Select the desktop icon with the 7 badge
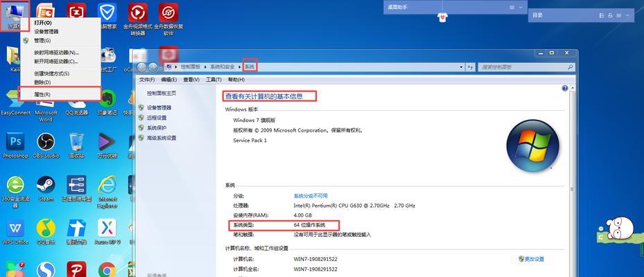Viewport: 644px width, 277px height. pos(15,269)
